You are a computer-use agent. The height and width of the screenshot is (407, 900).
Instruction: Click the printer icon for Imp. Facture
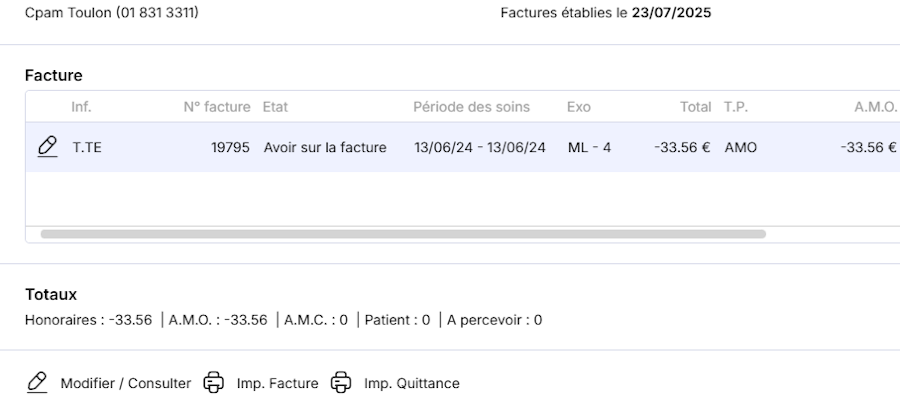213,383
